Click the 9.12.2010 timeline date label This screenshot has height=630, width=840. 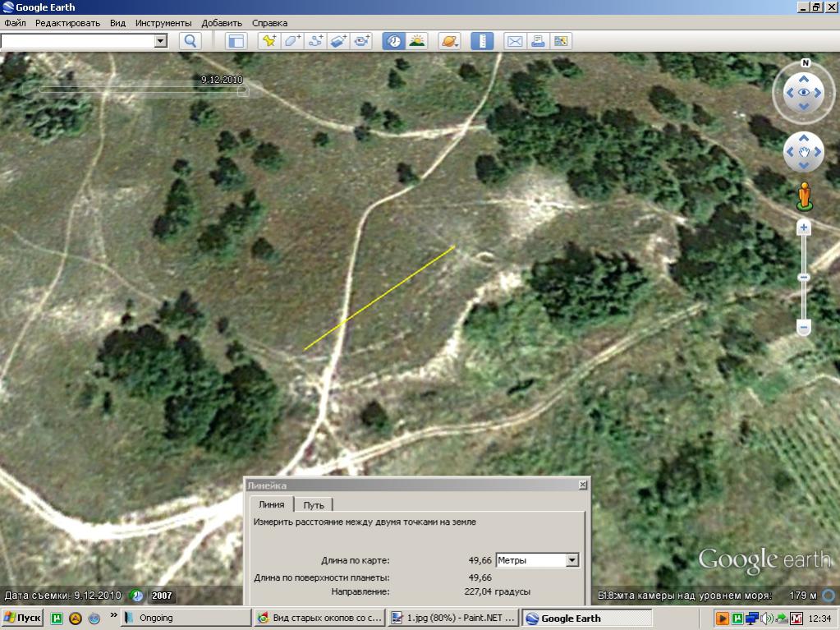point(222,80)
